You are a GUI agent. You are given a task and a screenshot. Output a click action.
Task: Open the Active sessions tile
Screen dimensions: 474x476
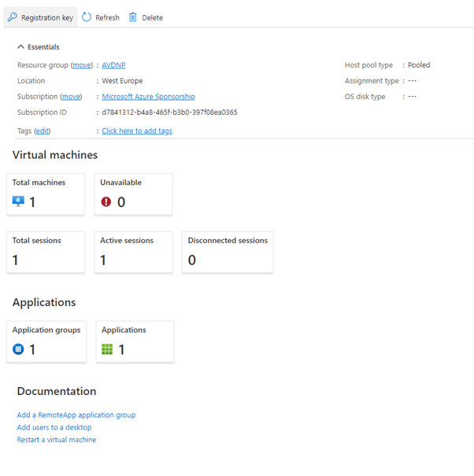[133, 252]
